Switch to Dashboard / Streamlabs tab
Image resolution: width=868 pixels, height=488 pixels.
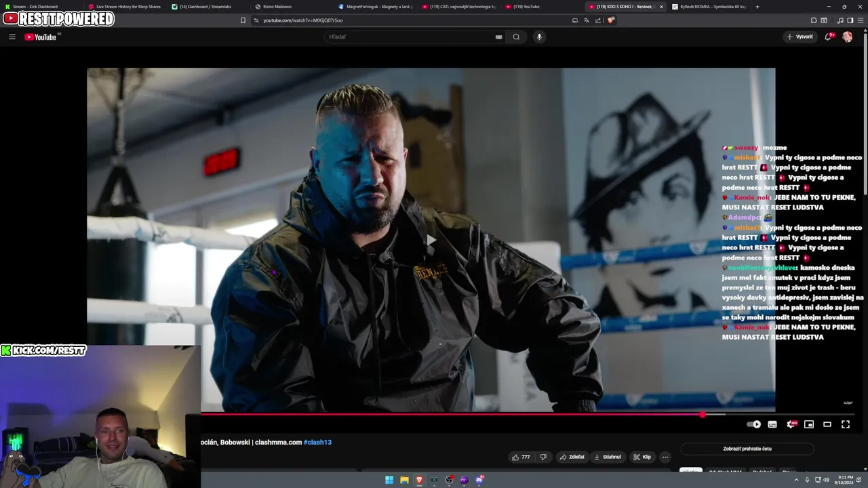coord(207,6)
